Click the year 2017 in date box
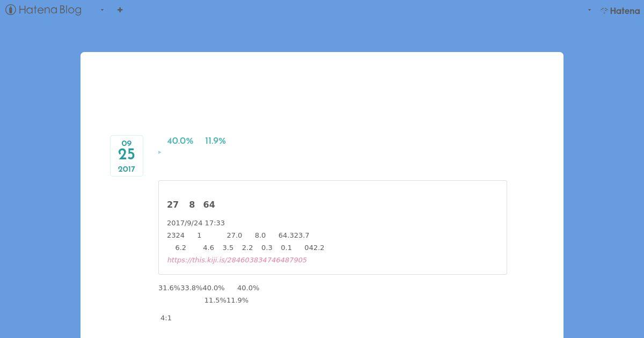 [127, 169]
